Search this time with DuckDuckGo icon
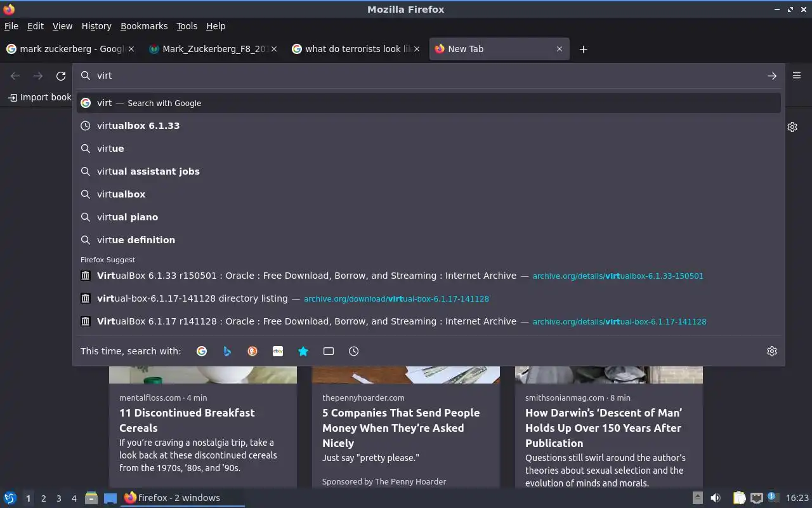This screenshot has height=508, width=812. pyautogui.click(x=252, y=351)
